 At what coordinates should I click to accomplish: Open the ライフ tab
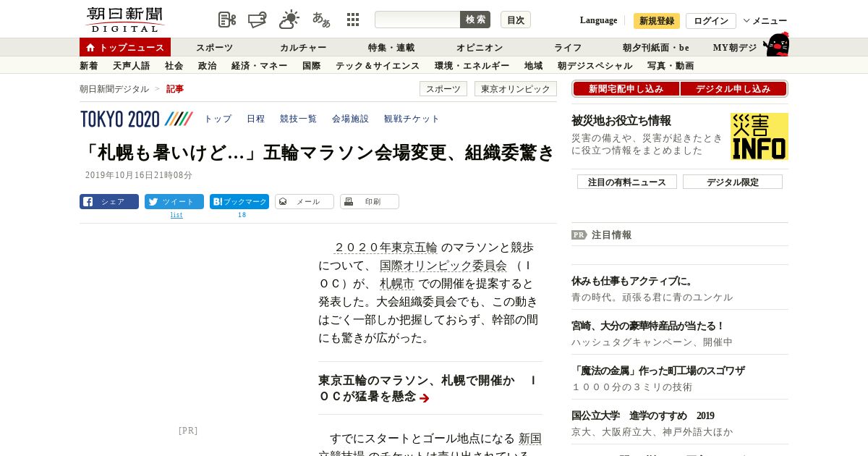(x=568, y=48)
